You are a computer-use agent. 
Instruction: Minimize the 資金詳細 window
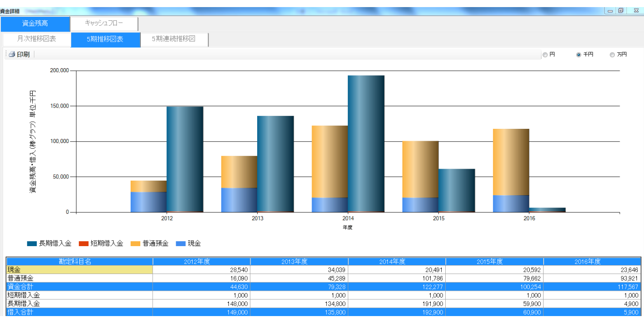611,11
